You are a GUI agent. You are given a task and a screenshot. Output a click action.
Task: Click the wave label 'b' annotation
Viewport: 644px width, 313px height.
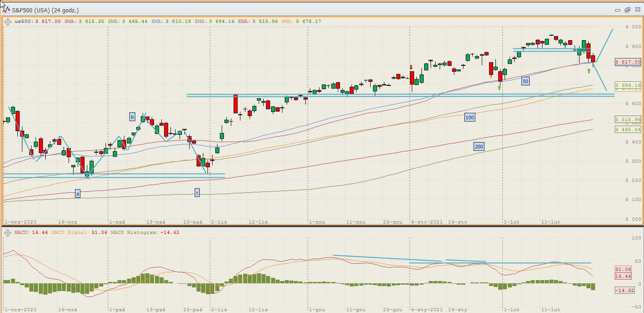pos(133,117)
